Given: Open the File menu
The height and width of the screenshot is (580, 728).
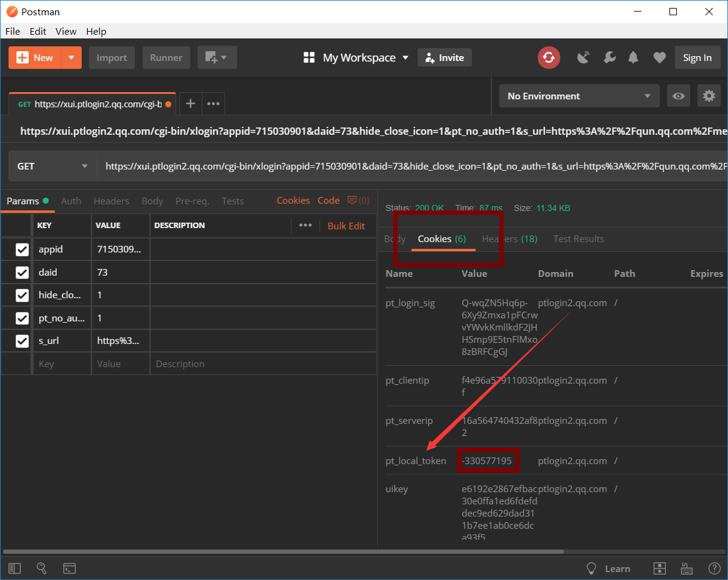Looking at the screenshot, I should pos(13,31).
